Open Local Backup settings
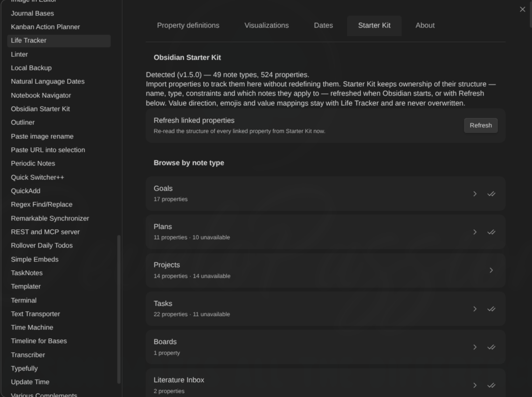 coord(59,68)
